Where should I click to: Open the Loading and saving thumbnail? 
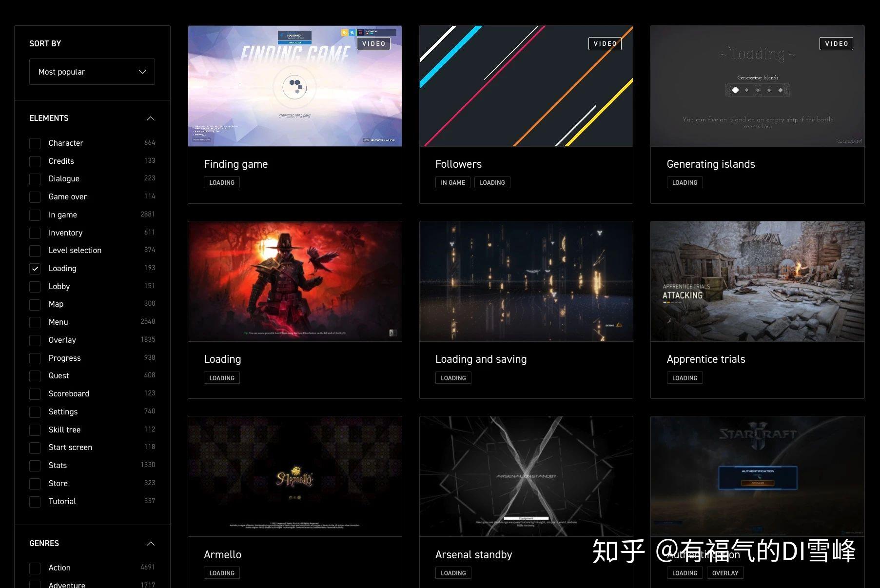point(526,281)
